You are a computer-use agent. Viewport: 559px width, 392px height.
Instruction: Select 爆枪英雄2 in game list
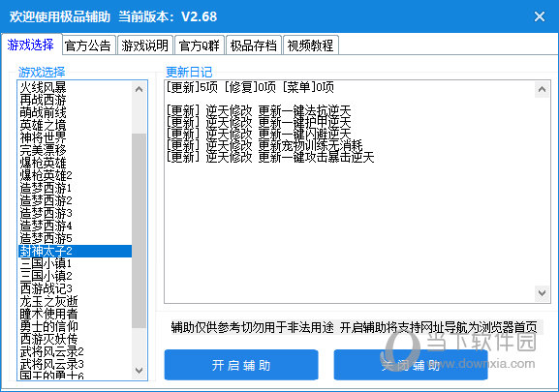[75, 175]
